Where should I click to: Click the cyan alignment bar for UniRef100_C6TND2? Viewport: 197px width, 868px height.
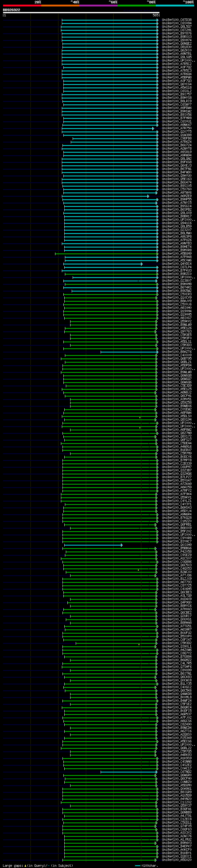click(129, 772)
